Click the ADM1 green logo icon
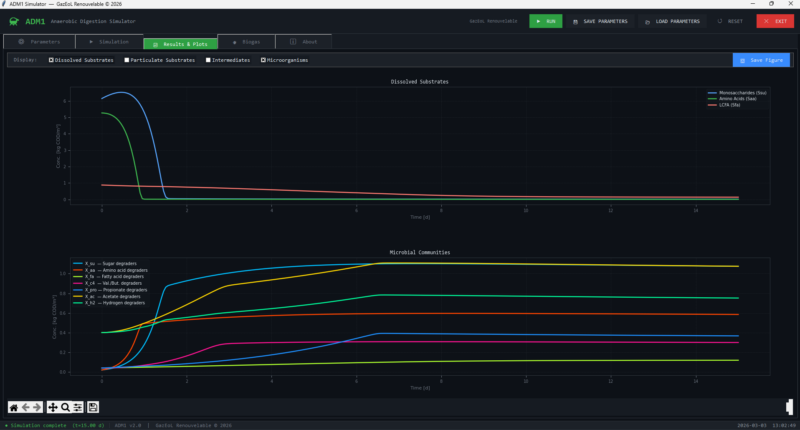 click(14, 20)
